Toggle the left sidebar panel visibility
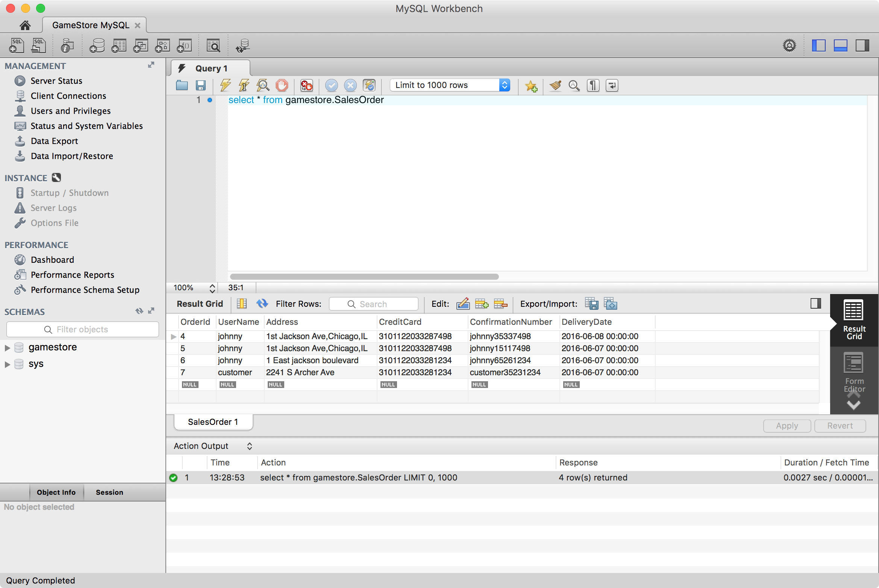 click(818, 45)
